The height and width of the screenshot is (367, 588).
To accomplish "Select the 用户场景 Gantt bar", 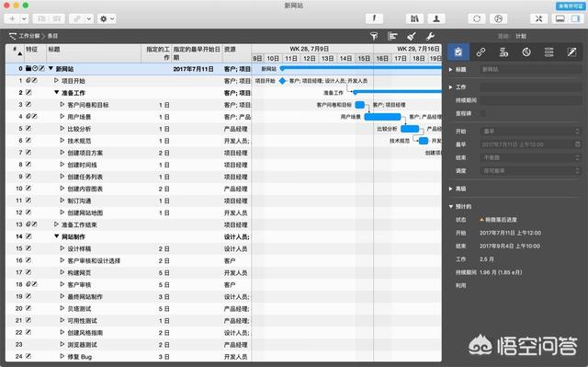I will point(382,117).
